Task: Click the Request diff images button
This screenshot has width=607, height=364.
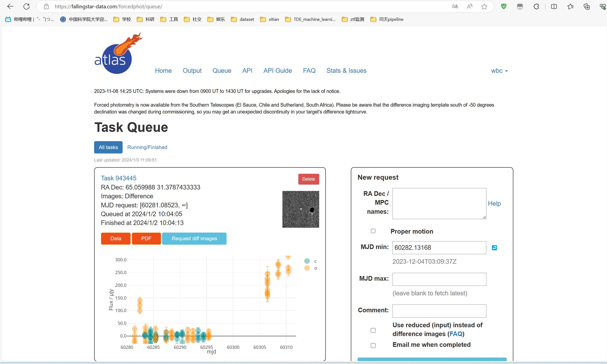Action: 194,238
